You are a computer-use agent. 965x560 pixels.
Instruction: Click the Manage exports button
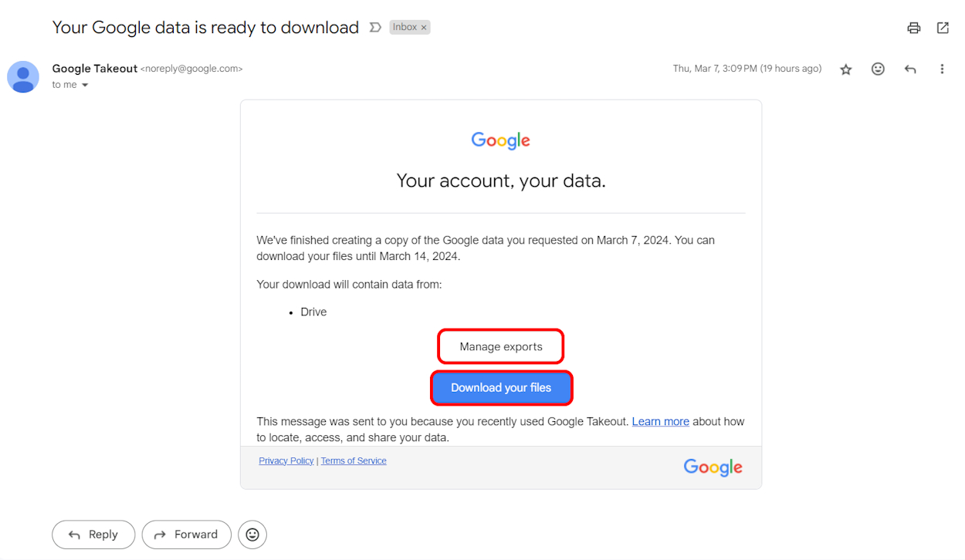pos(500,346)
